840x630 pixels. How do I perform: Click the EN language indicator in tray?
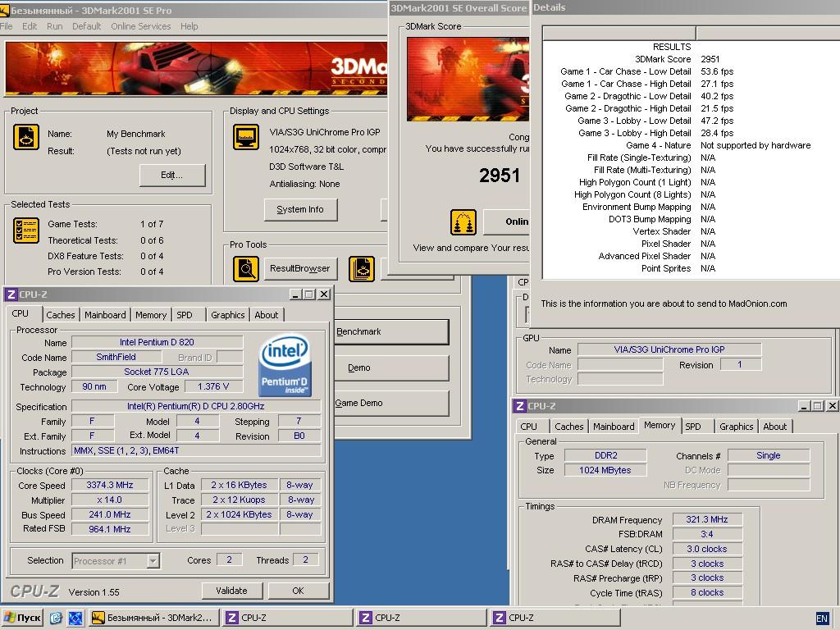coord(822,619)
